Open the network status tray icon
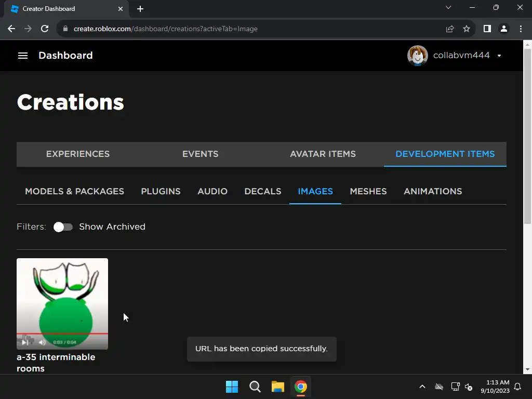 coord(455,387)
